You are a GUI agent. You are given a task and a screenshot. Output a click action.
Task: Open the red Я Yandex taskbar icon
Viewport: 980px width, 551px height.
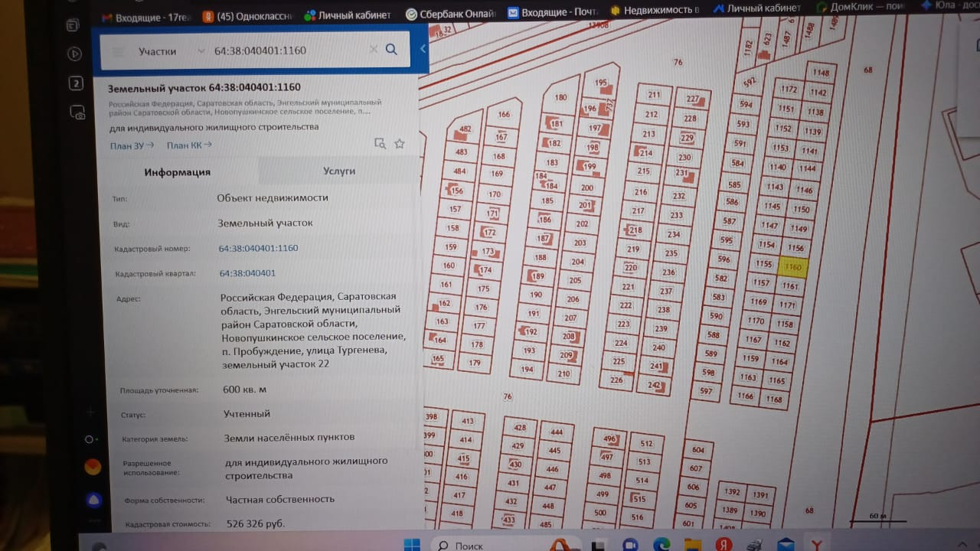click(x=724, y=545)
